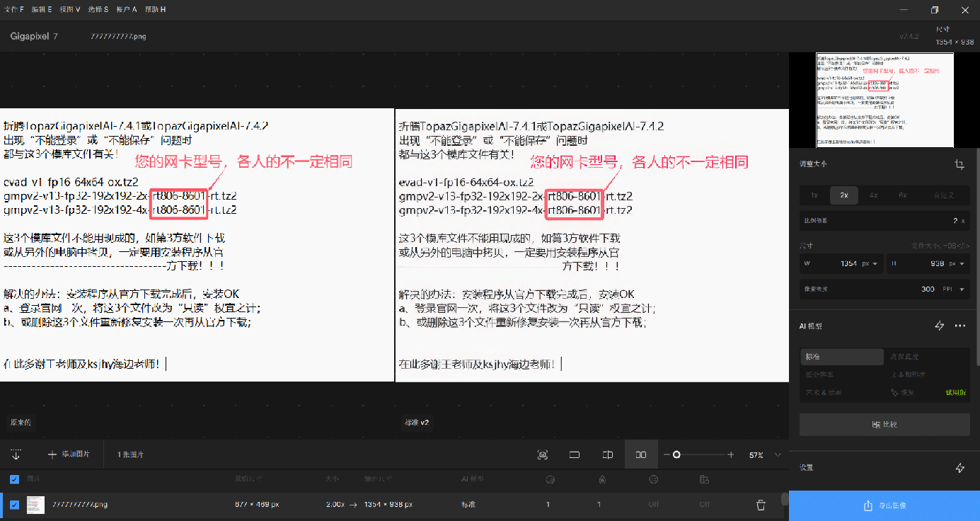
Task: Click the png row thumbnail in image list
Action: click(x=35, y=505)
